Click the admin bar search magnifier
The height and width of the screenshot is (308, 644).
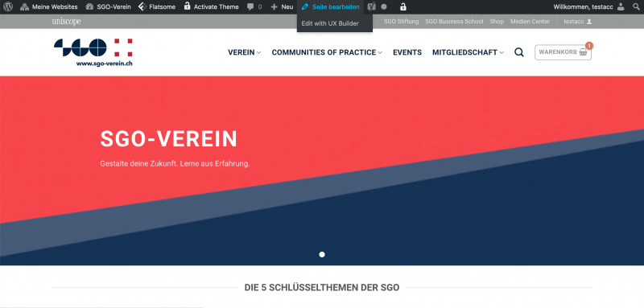[636, 6]
